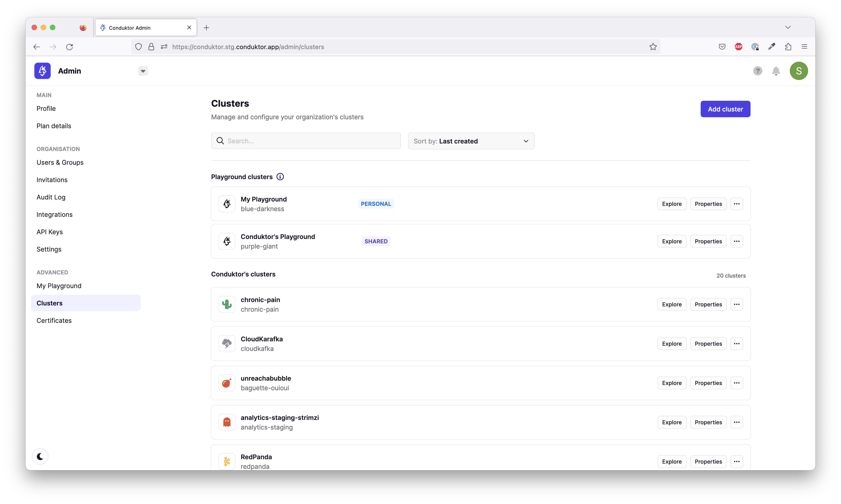Screen dimensions: 841x504
Task: Click the tracking protection shield icon
Action: [138, 47]
